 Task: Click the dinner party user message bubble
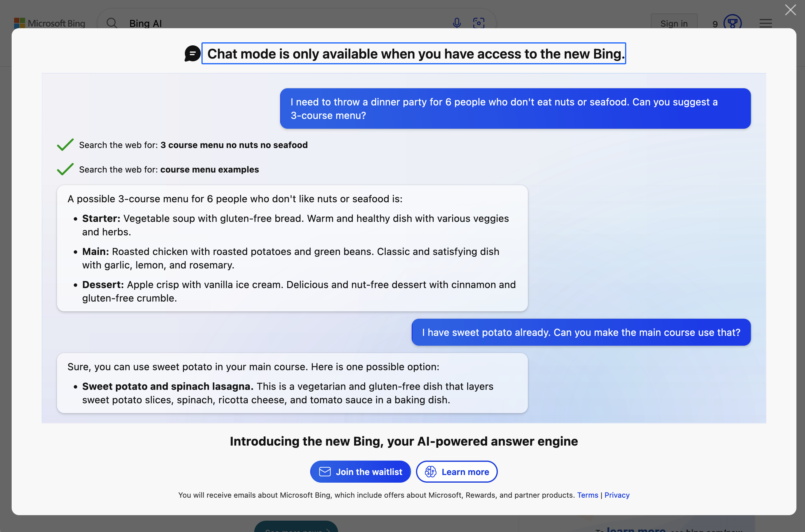click(x=515, y=108)
